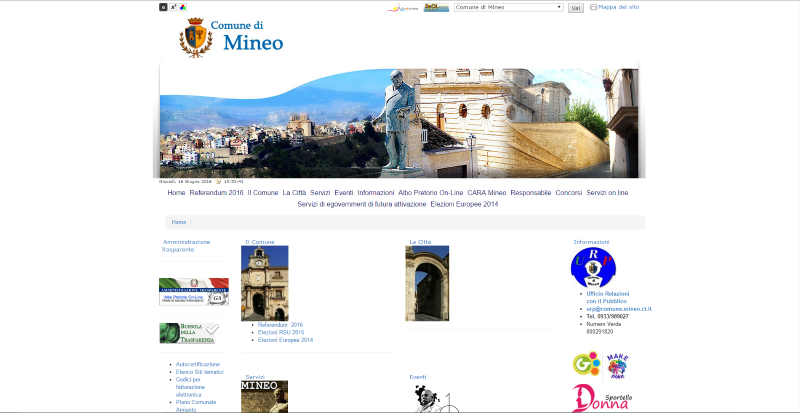
Task: Open the Autocertificazione link
Action: 198,365
